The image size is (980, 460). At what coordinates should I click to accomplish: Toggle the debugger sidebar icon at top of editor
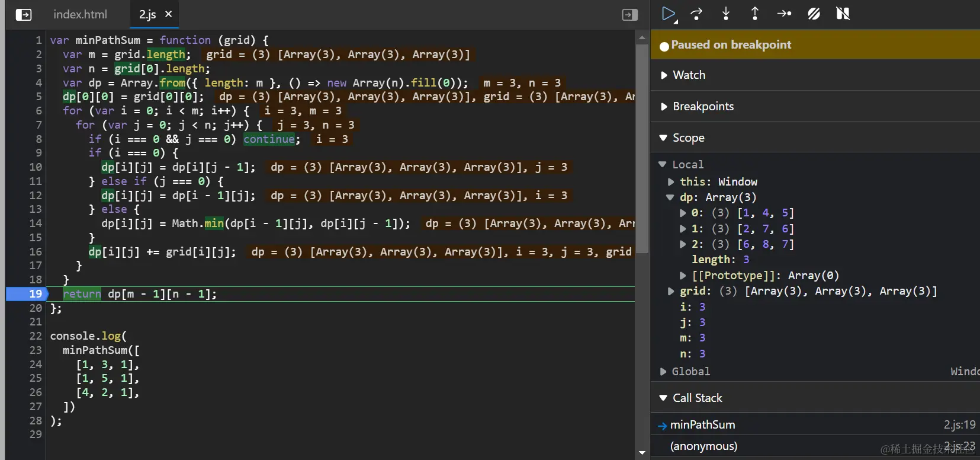coord(630,14)
